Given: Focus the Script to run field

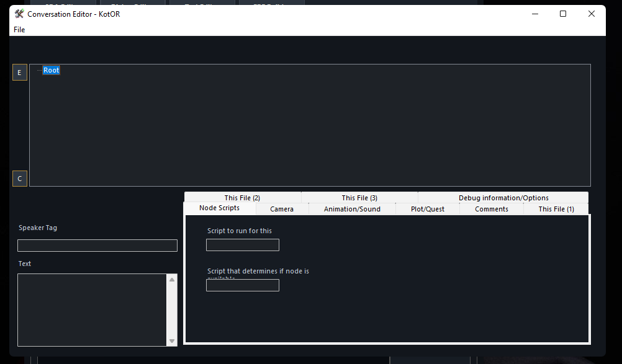Looking at the screenshot, I should [243, 245].
